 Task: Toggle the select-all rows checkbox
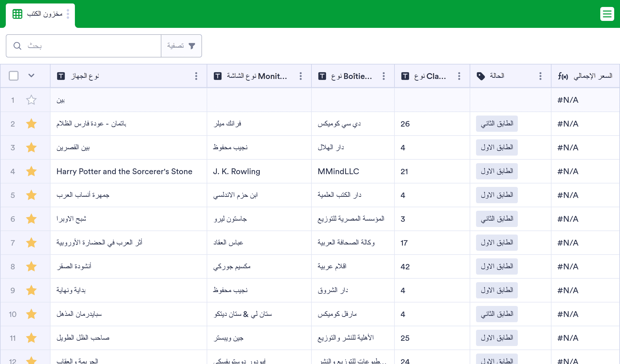pos(14,76)
